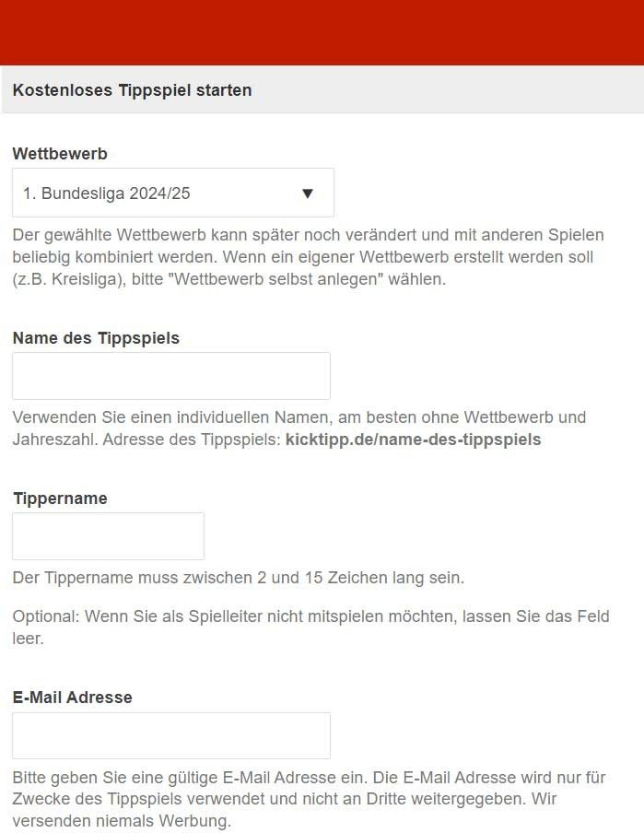This screenshot has width=644, height=833.
Task: Click the Tippername character length hint
Action: click(x=238, y=578)
